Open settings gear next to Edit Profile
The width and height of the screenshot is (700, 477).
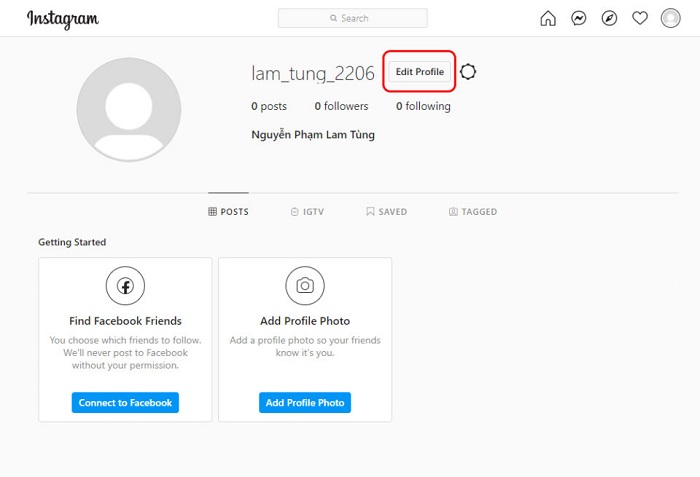tap(468, 72)
